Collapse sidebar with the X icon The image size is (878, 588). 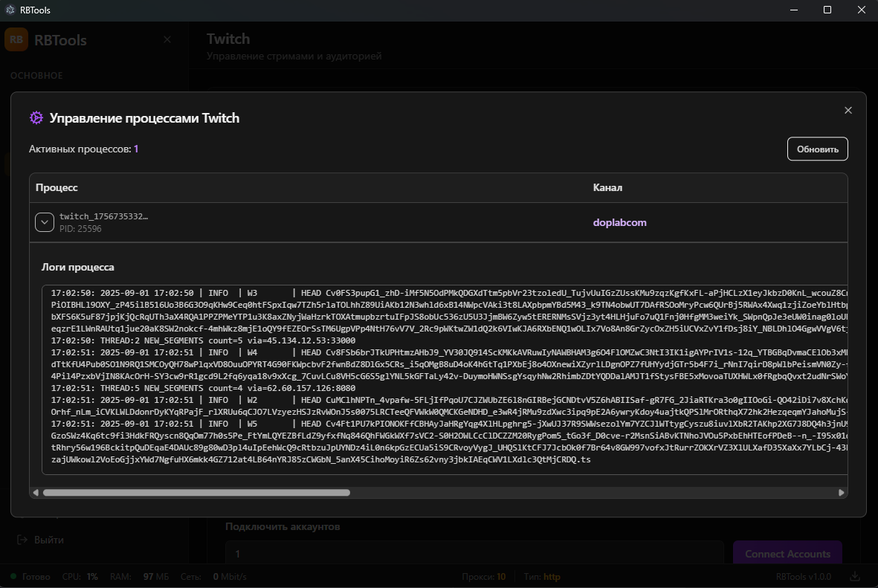[167, 40]
